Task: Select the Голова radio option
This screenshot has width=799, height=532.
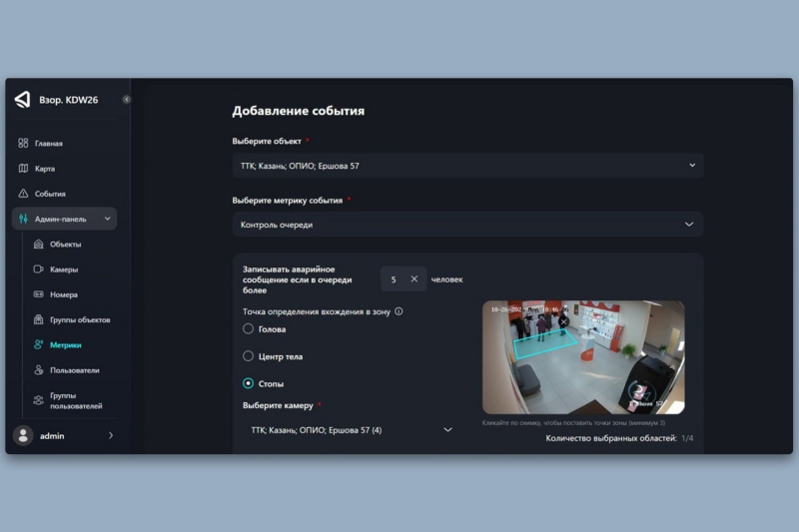Action: click(248, 328)
